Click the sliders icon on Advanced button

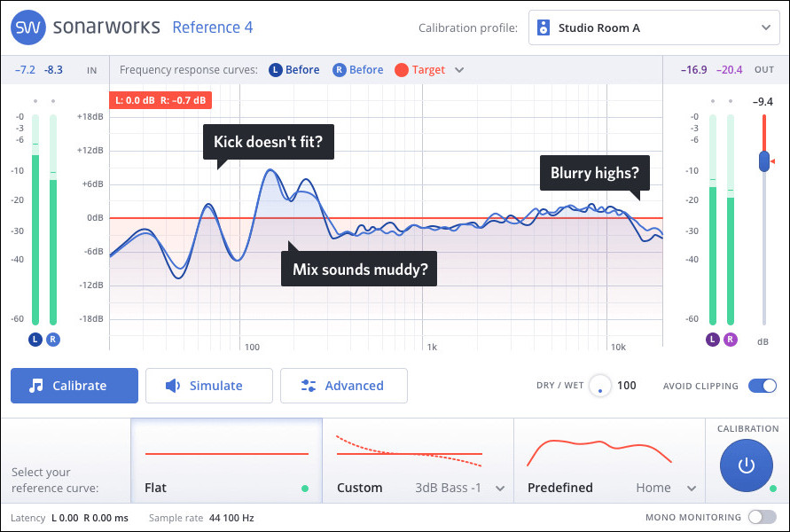coord(308,385)
